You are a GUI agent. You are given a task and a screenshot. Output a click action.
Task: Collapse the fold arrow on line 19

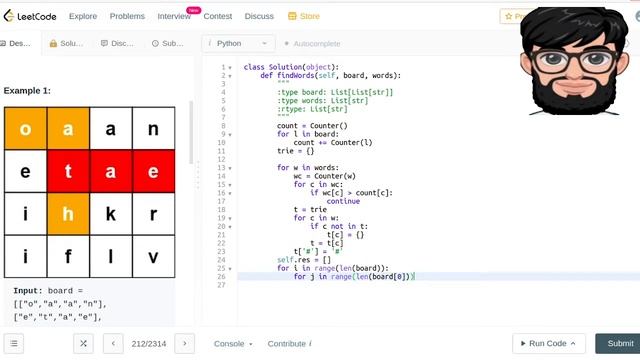(x=230, y=218)
